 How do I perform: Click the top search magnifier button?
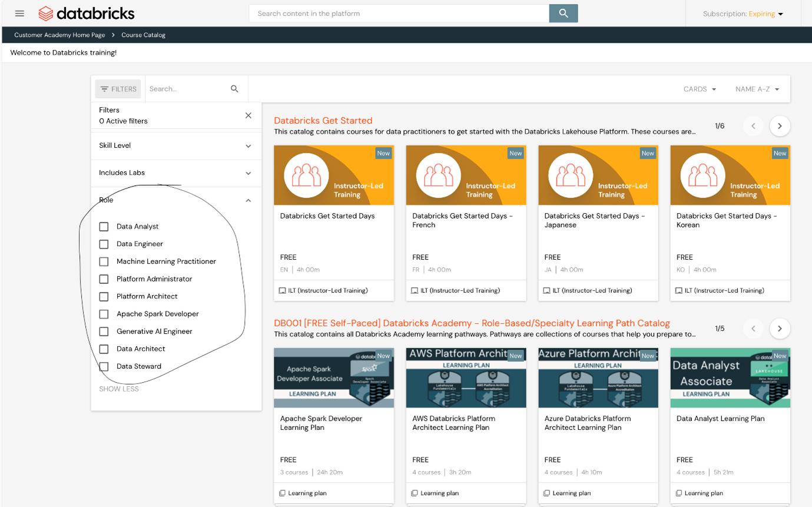(x=564, y=14)
